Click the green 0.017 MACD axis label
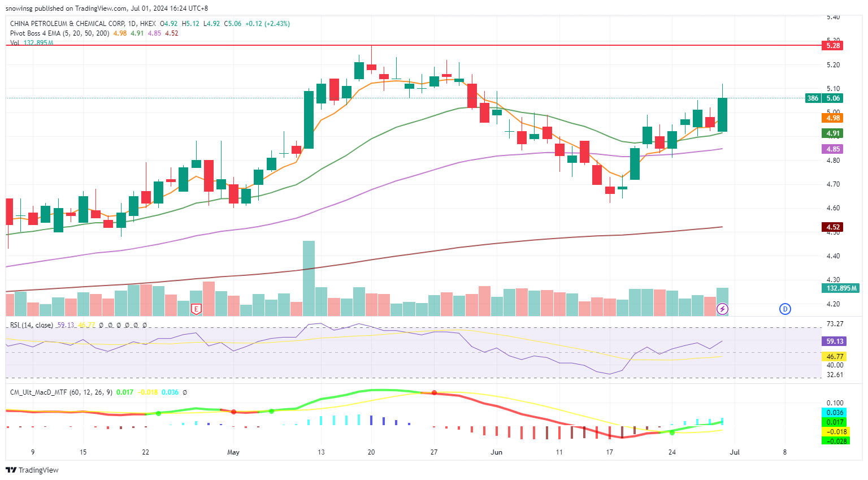This screenshot has width=868, height=480. click(835, 422)
